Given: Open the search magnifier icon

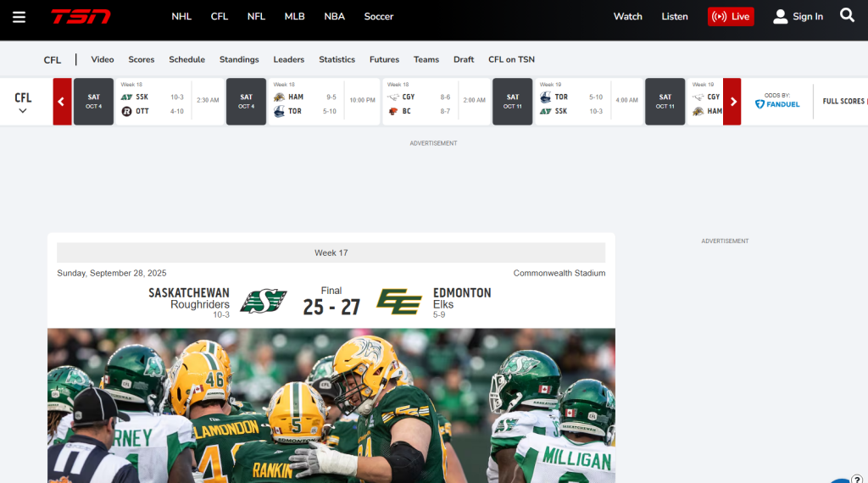Looking at the screenshot, I should tap(847, 15).
